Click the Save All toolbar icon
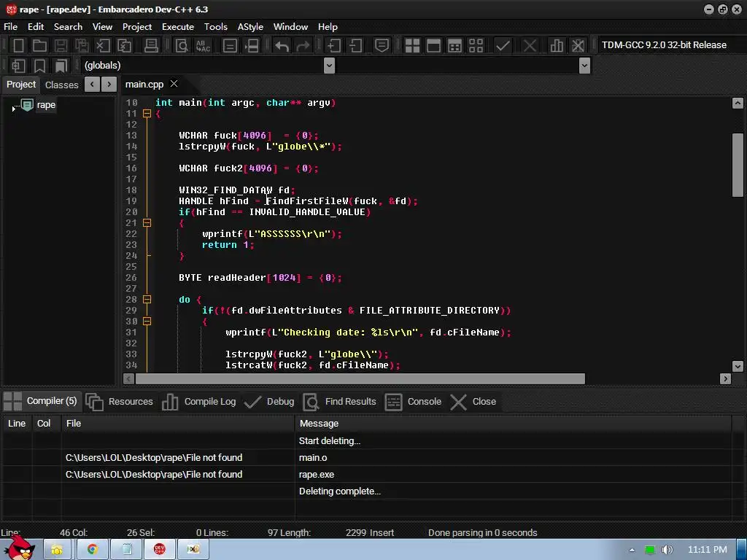This screenshot has height=560, width=747. [x=82, y=45]
